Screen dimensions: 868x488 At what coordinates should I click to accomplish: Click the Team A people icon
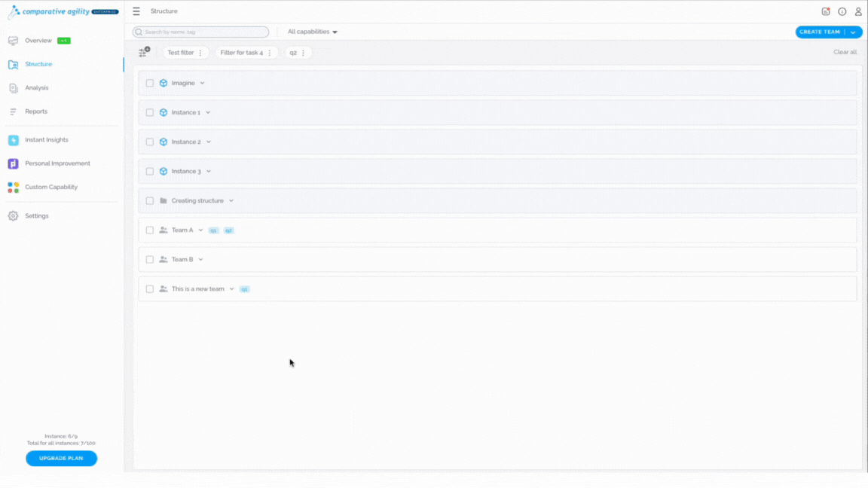point(164,230)
